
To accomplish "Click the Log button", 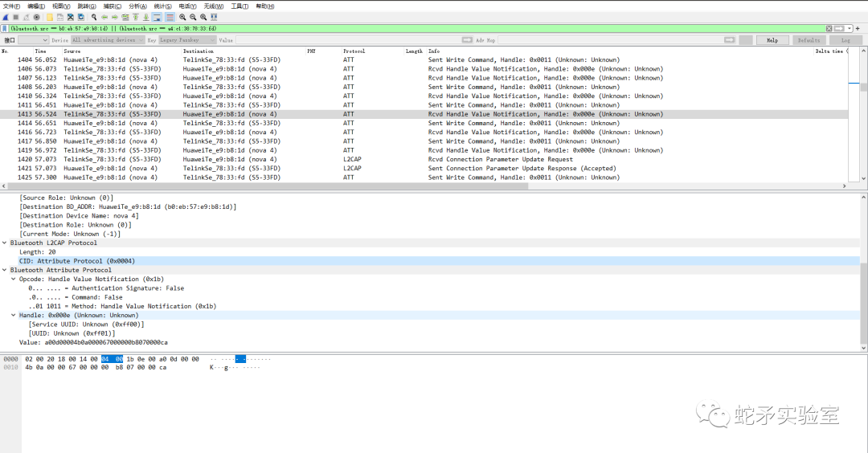I will click(x=845, y=40).
